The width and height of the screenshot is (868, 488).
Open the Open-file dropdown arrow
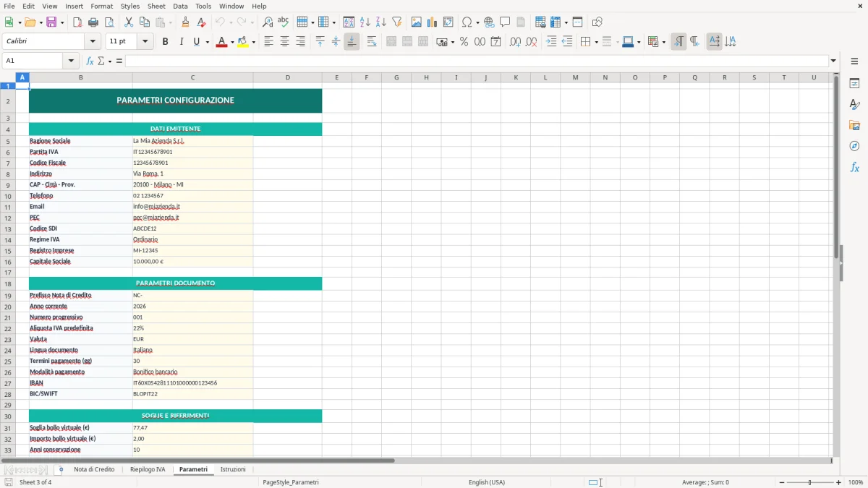point(40,22)
